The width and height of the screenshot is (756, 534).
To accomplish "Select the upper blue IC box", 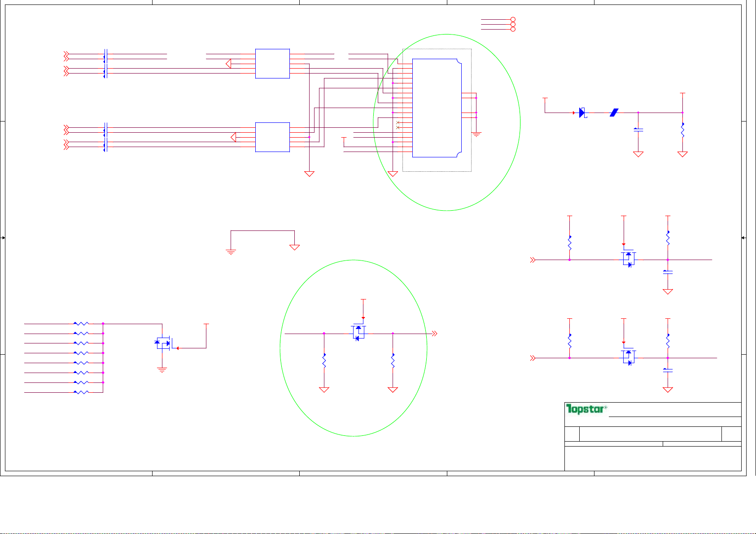I will (x=272, y=64).
